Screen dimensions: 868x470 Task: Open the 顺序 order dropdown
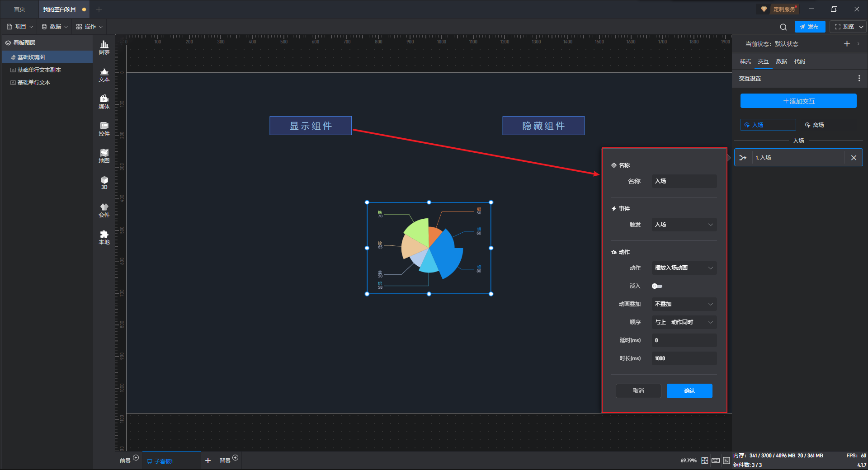[x=684, y=322]
